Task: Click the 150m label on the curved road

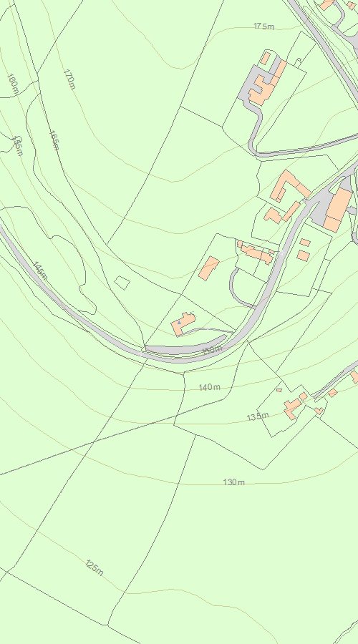Action: click(x=212, y=351)
